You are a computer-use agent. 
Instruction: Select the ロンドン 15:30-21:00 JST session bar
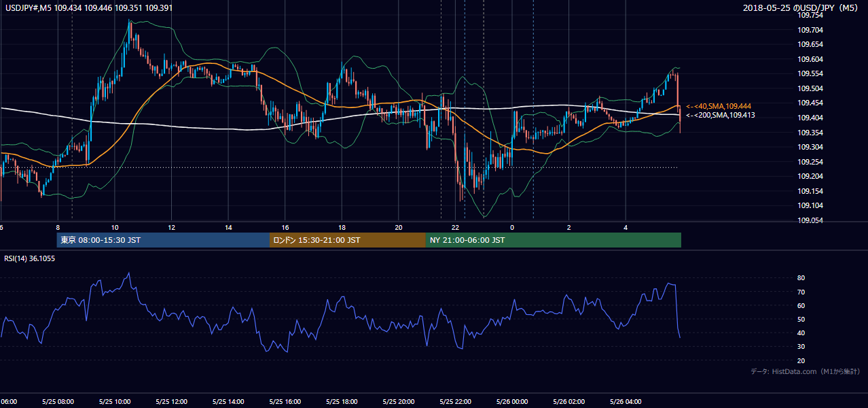coord(348,240)
